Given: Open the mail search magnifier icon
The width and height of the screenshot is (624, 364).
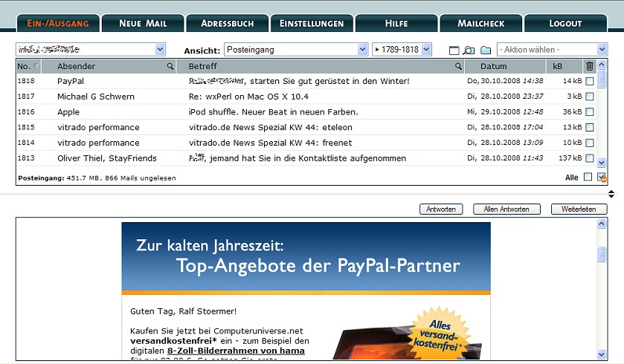Looking at the screenshot, I should point(469,51).
